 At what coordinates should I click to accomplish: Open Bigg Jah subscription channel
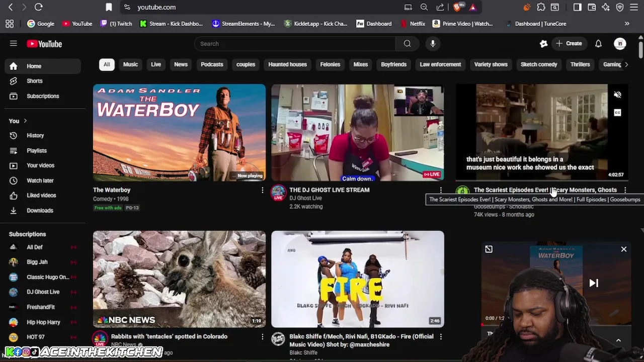pyautogui.click(x=43, y=262)
